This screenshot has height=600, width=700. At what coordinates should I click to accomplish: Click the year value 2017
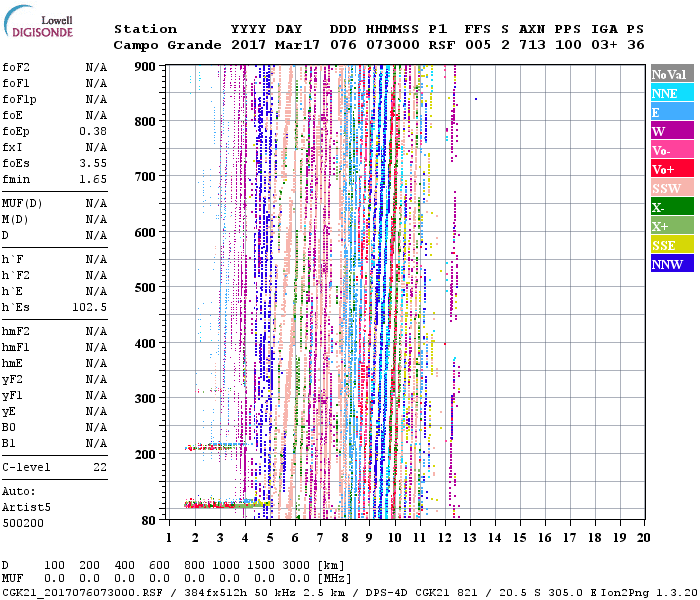(248, 45)
